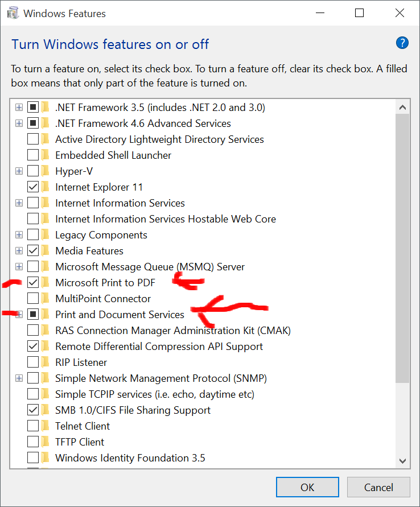The height and width of the screenshot is (507, 420).
Task: Enable the Telnet Client checkbox
Action: tap(33, 426)
